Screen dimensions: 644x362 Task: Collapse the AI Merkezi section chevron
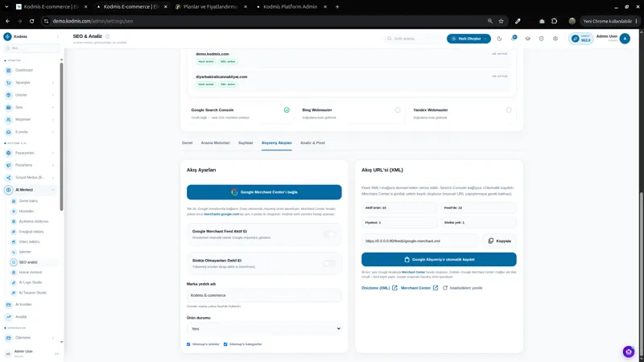coord(53,190)
